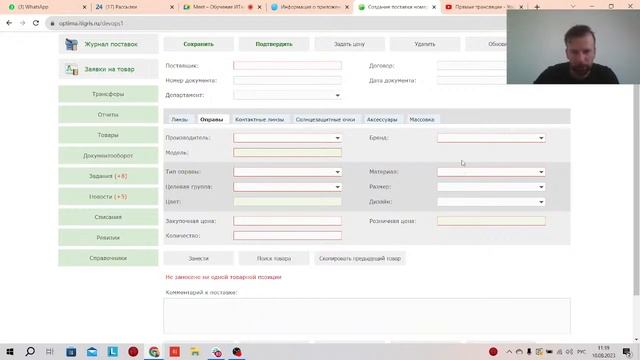The image size is (640, 360).
Task: Focus the Поставщик input field
Action: (287, 65)
